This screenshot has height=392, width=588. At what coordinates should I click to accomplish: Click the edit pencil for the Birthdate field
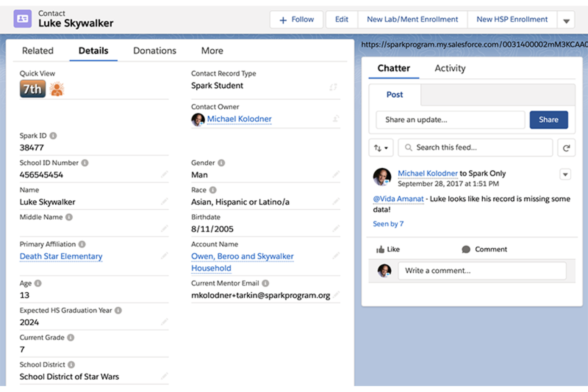[336, 228]
